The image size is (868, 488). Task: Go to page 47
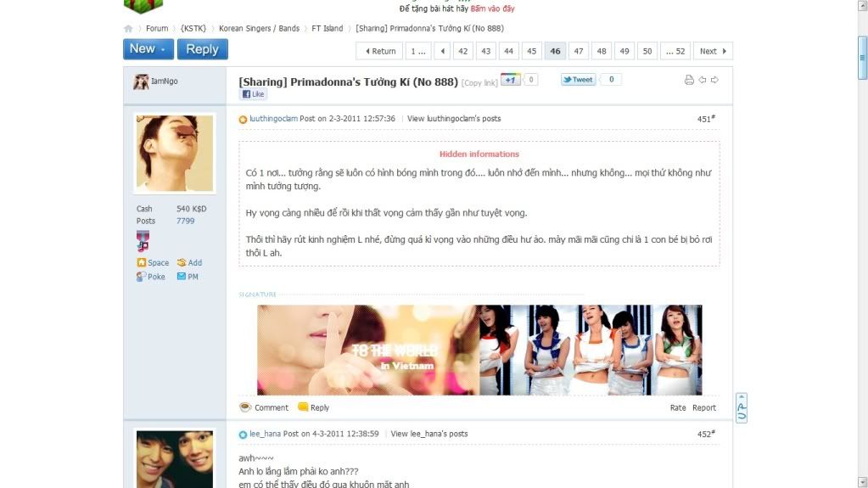pyautogui.click(x=579, y=51)
